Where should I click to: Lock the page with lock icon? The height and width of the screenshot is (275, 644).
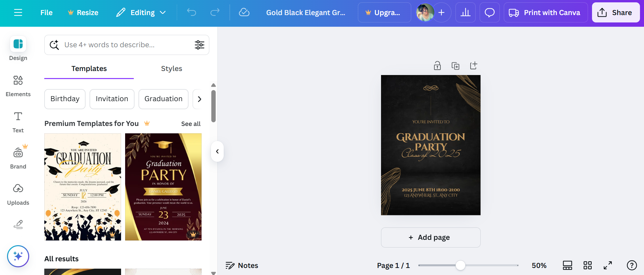[x=437, y=66]
